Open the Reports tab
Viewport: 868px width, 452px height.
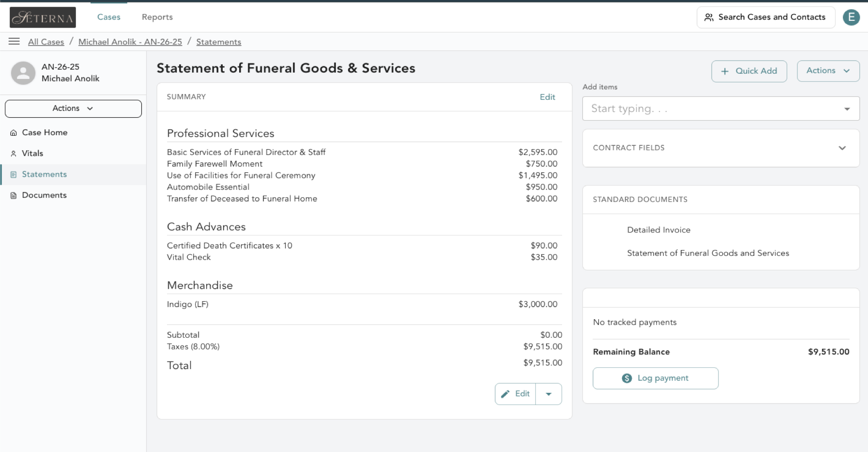157,17
